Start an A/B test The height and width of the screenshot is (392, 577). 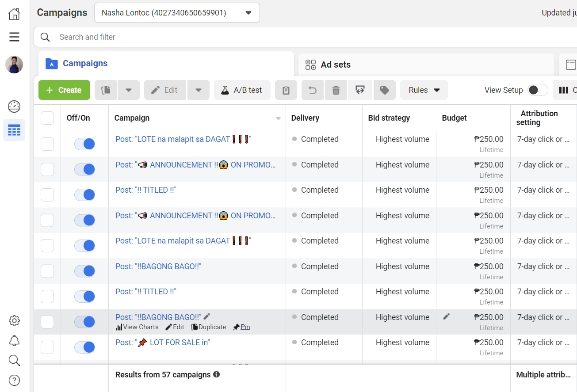pyautogui.click(x=242, y=90)
